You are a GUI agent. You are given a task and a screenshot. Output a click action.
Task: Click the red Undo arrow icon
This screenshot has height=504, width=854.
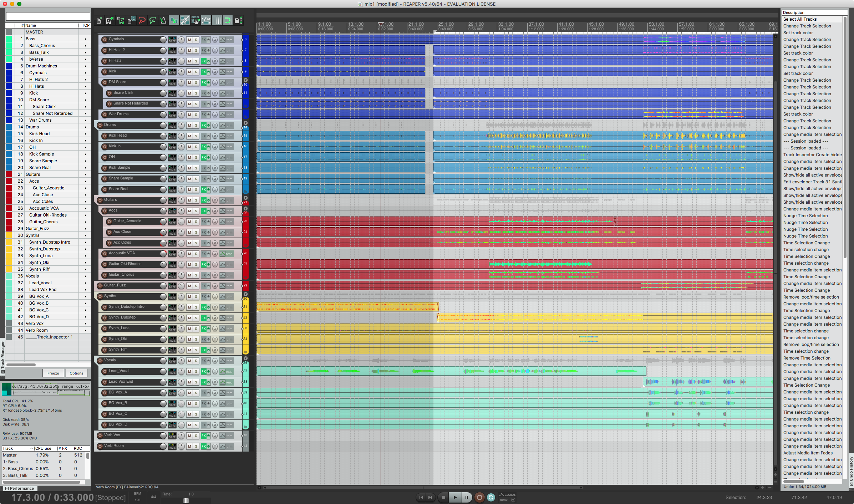[142, 21]
